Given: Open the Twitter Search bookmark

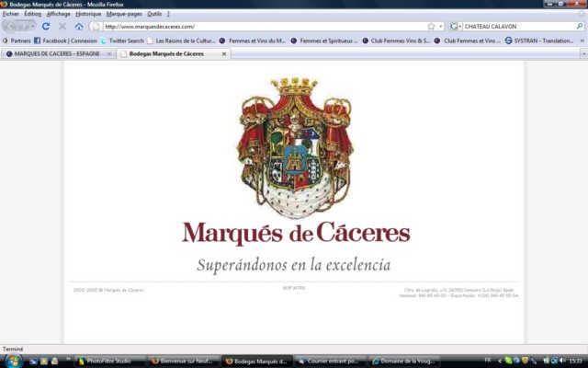Looking at the screenshot, I should click(x=122, y=40).
